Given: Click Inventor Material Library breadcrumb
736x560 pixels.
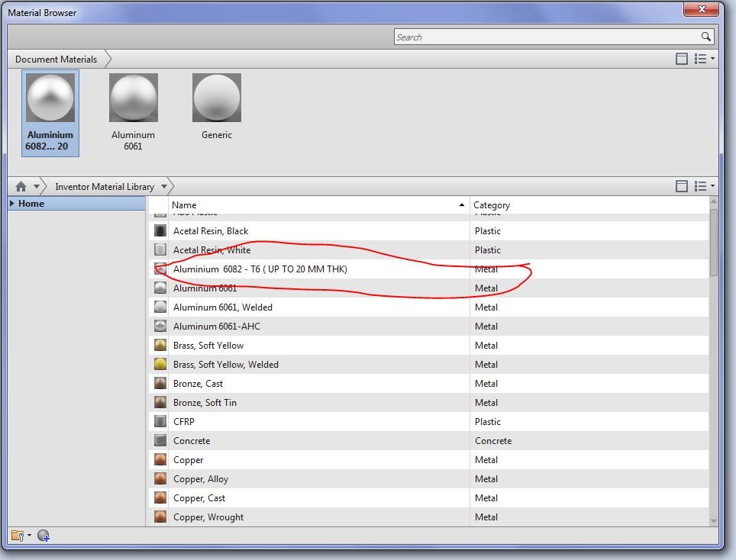Looking at the screenshot, I should [105, 187].
